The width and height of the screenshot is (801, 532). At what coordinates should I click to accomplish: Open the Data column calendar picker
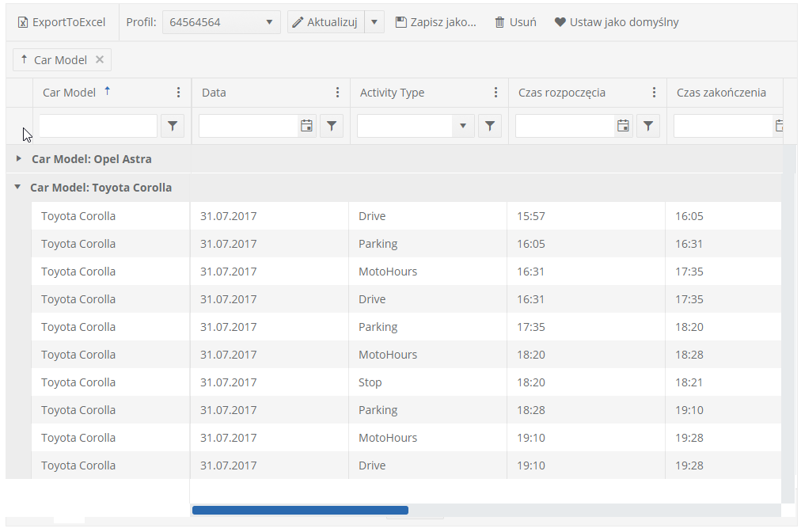pos(306,126)
